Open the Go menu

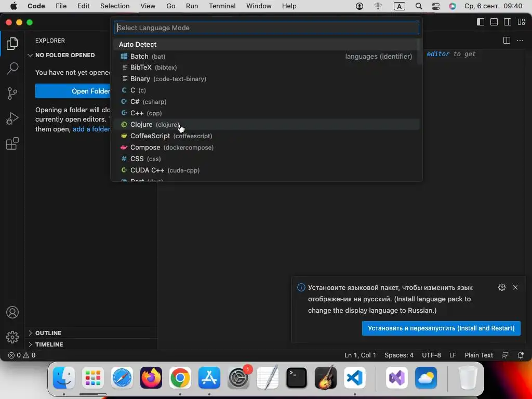[x=170, y=6]
